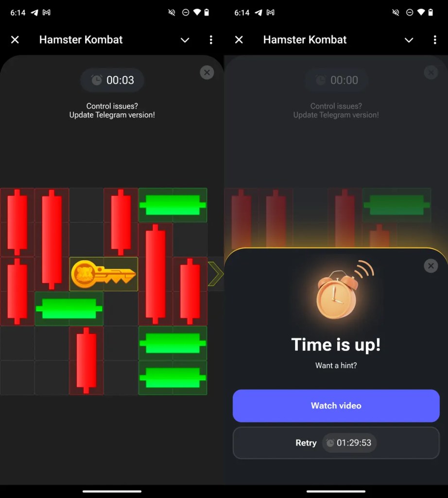Expand the right Hamster Kombat chevron dropdown
The height and width of the screenshot is (498, 448).
click(409, 40)
